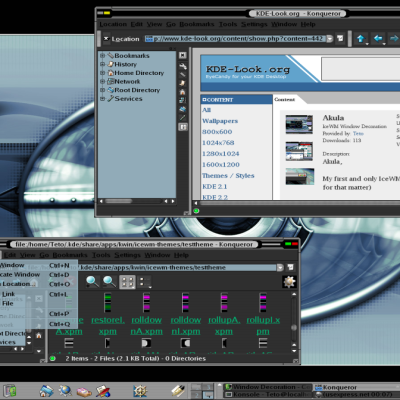Viewport: 400px width, 400px height.
Task: Expand the Root Directory tree node
Action: (103, 90)
